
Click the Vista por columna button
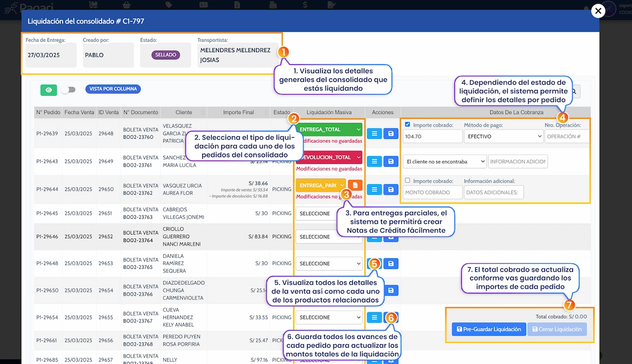[113, 89]
